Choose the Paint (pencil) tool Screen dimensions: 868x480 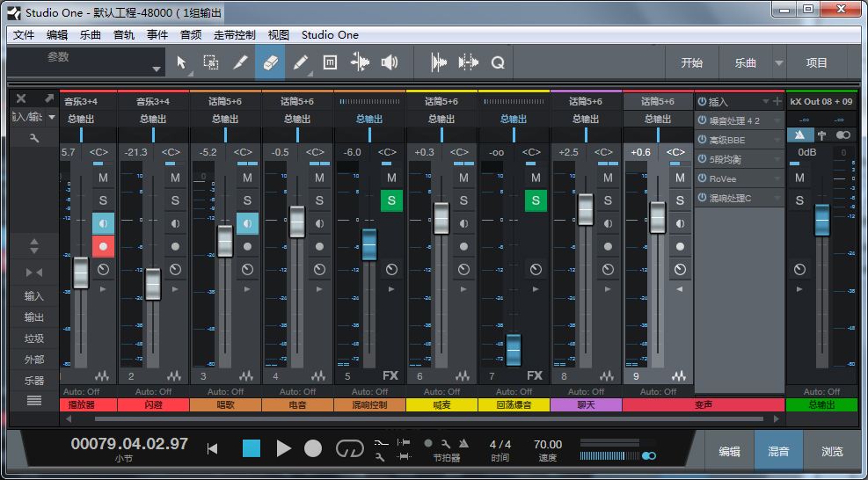click(300, 62)
